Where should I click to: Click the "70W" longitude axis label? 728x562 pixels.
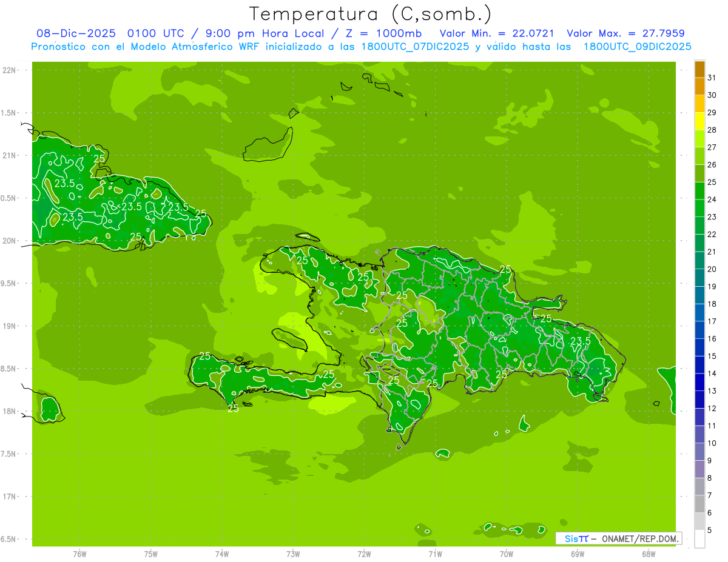tap(506, 554)
